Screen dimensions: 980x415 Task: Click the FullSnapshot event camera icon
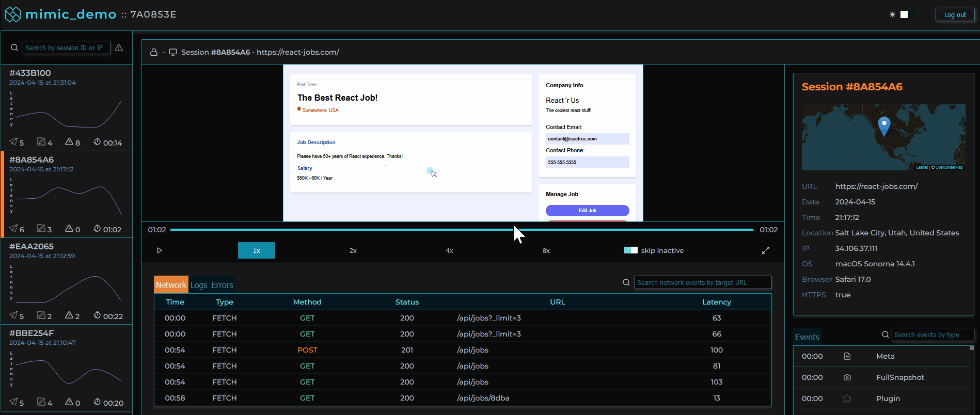(847, 377)
